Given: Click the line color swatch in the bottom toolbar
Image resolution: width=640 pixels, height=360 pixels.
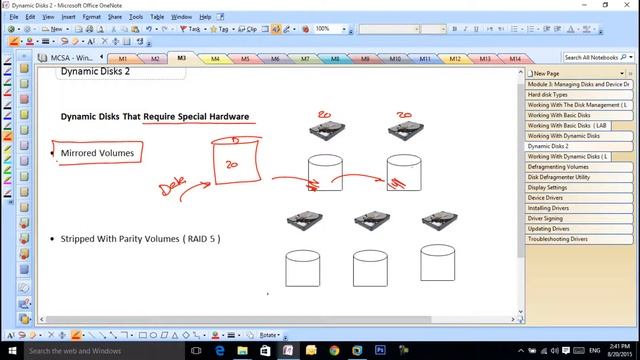Looking at the screenshot, I should pyautogui.click(x=215, y=336).
